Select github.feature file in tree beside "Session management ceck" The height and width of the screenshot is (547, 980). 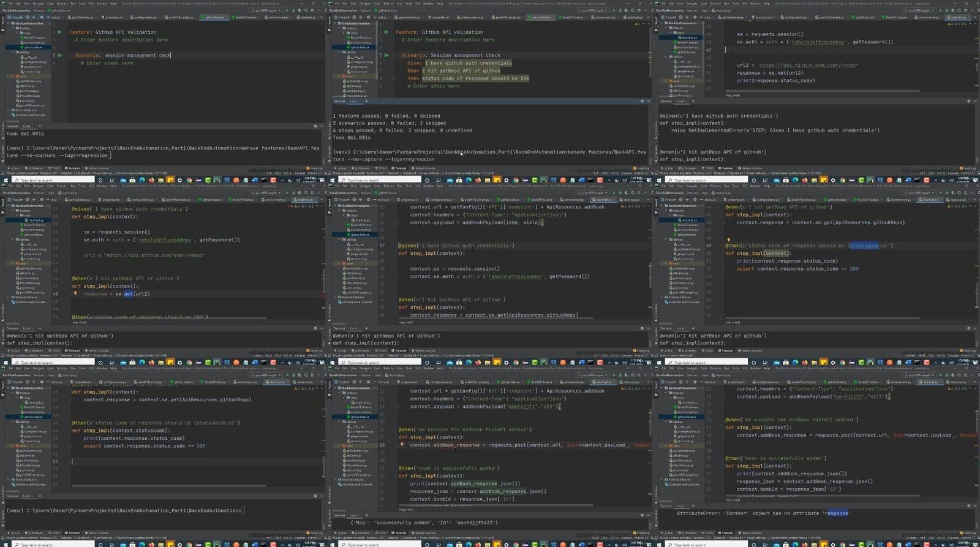coord(33,47)
